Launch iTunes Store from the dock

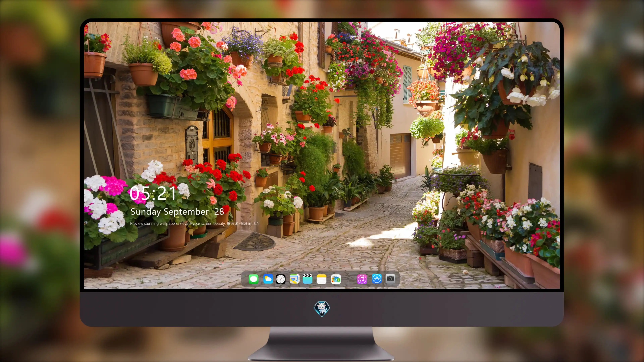[x=362, y=279]
